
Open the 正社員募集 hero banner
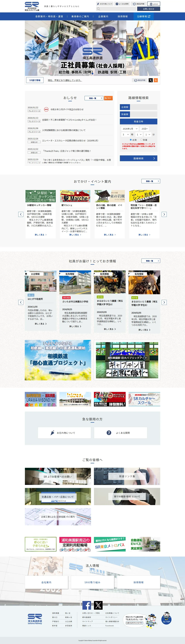coord(92,48)
